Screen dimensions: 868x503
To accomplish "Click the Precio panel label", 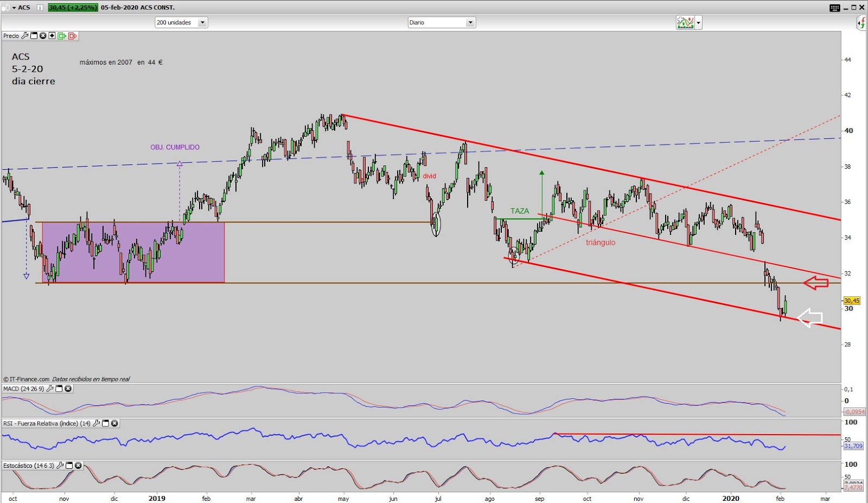I will tap(11, 36).
